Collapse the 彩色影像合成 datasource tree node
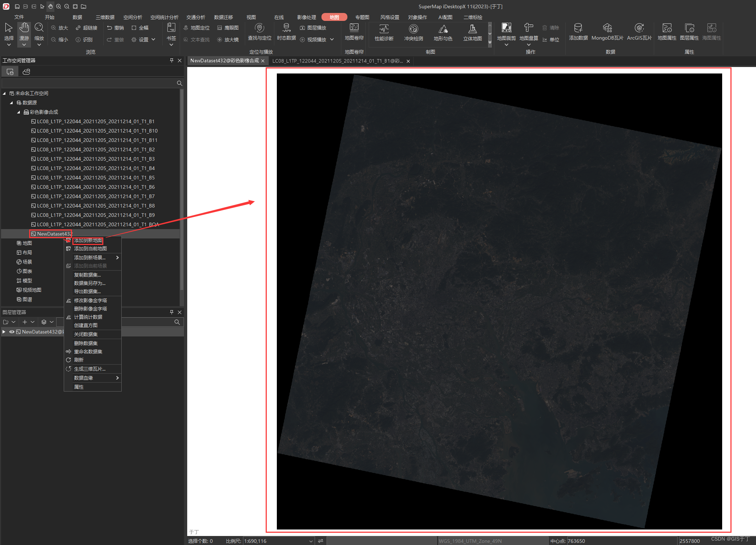The image size is (756, 545). 18,112
